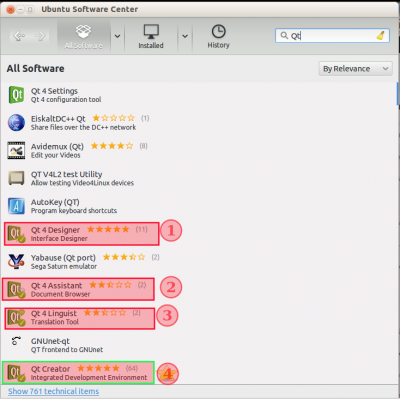Screen dimensions: 400x399
Task: Select Avidemux (Qt) title text
Action: (x=57, y=147)
